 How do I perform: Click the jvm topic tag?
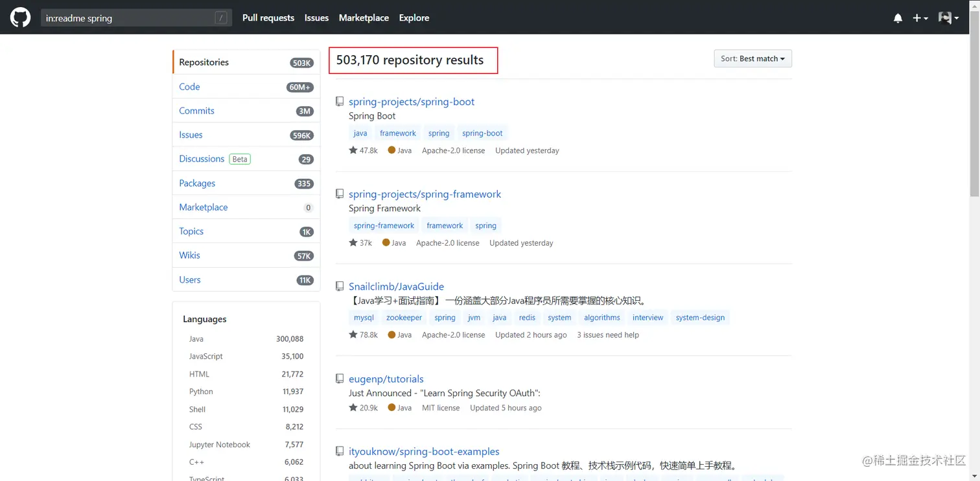(x=474, y=318)
